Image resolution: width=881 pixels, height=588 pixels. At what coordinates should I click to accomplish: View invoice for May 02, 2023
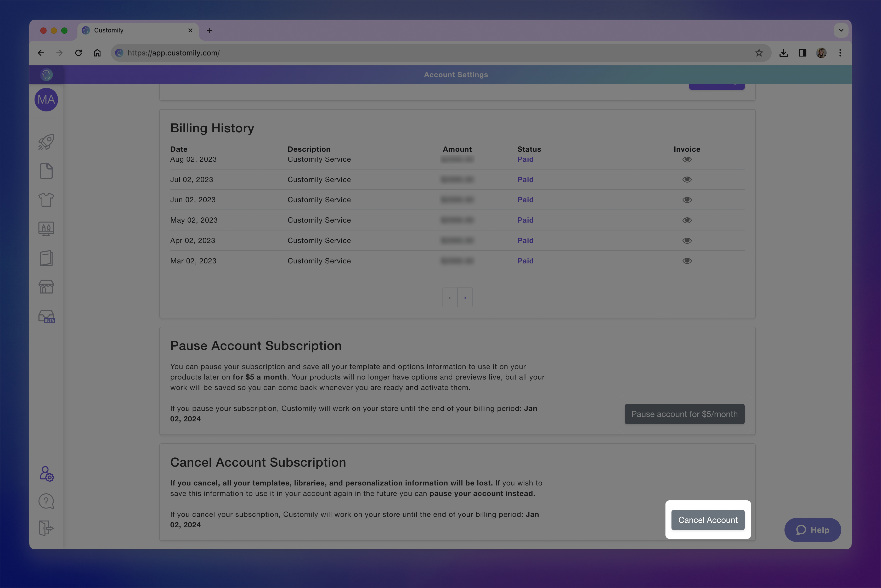click(x=687, y=220)
